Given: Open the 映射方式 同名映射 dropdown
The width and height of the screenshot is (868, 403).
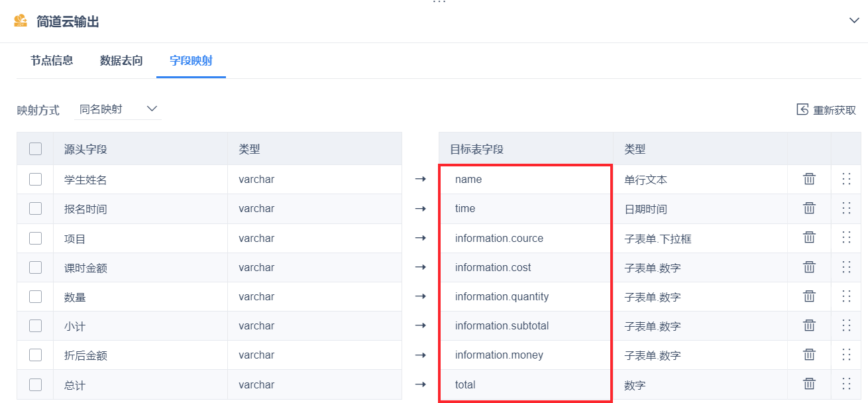Looking at the screenshot, I should point(118,109).
